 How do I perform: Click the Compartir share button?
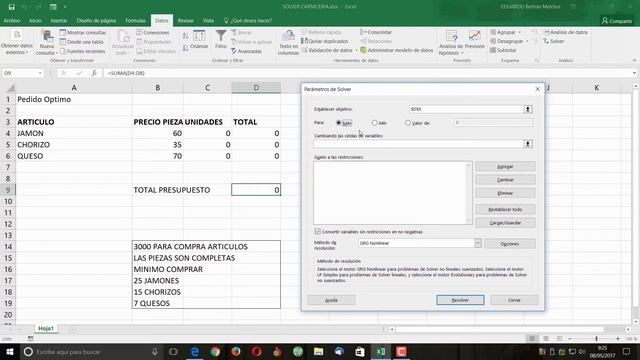616,20
